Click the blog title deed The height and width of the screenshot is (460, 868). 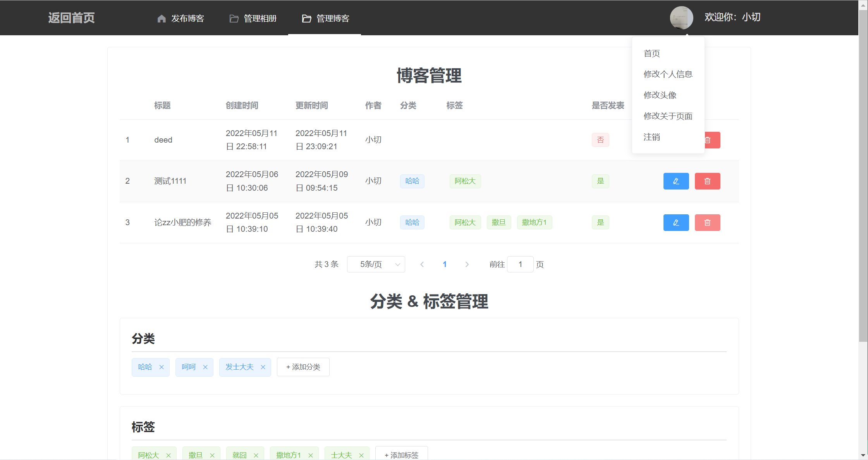[x=163, y=140]
